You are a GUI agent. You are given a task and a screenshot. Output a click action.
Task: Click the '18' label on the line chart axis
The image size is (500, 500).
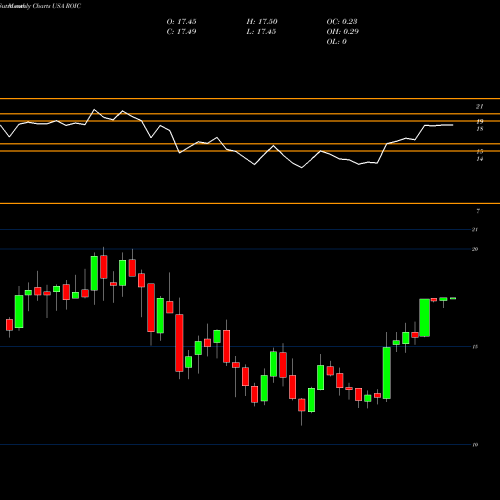point(480,129)
